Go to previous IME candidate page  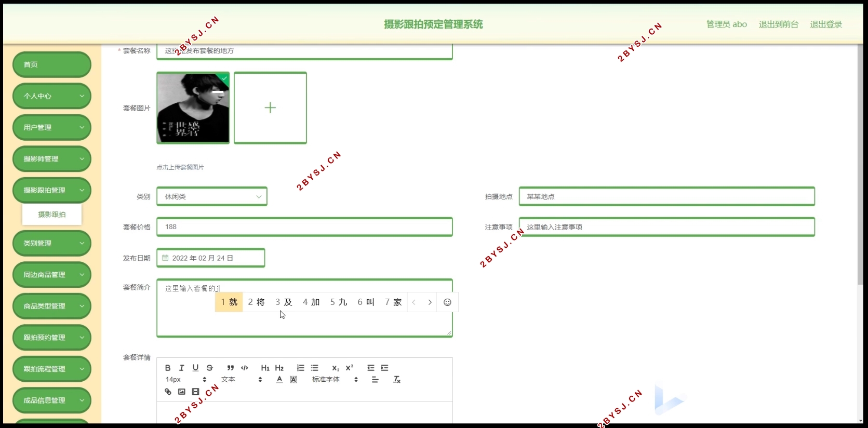[x=413, y=302]
